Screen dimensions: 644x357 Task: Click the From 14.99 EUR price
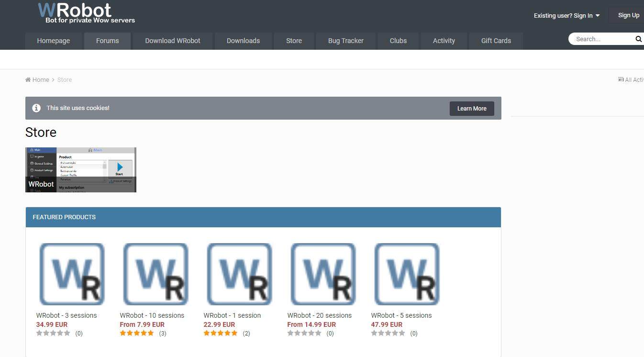point(311,324)
